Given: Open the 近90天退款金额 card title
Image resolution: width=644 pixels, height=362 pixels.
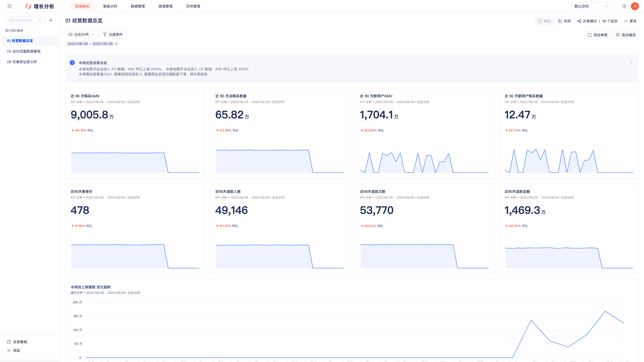Looking at the screenshot, I should 517,192.
